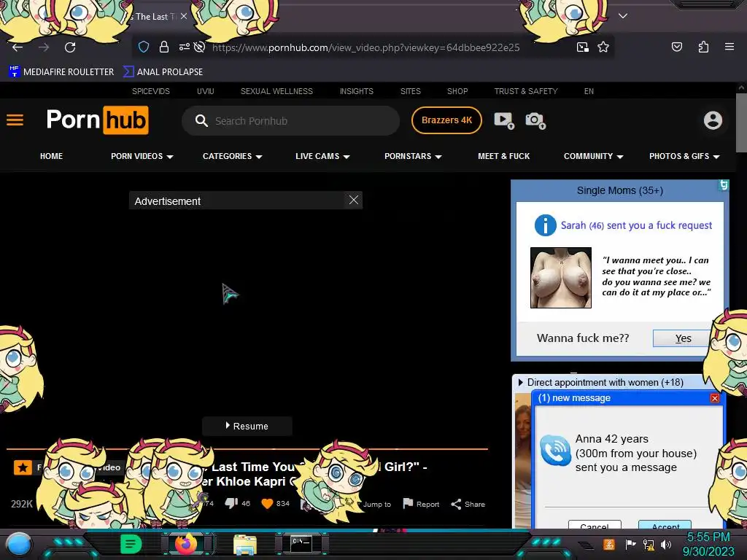
Task: Click the thumbs-down icon showing 46
Action: 231,503
